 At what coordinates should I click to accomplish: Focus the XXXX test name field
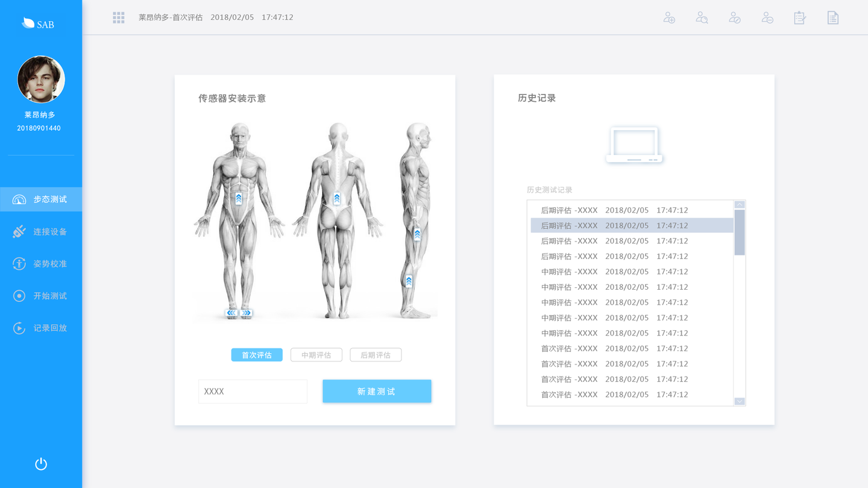click(253, 391)
